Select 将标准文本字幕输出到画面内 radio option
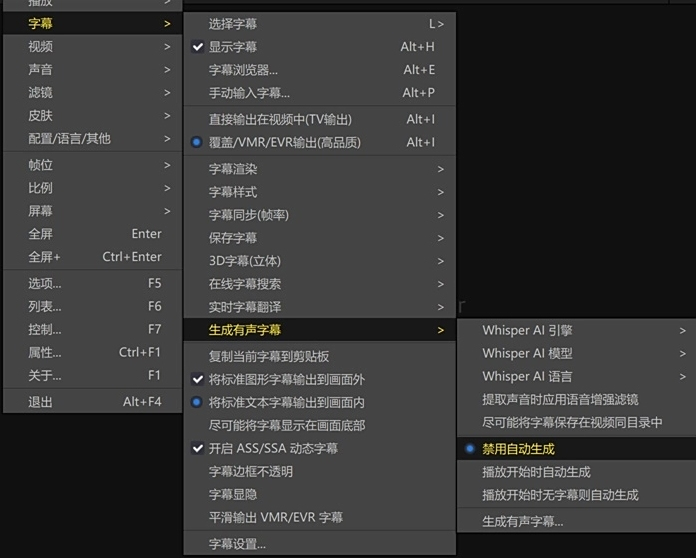The image size is (696, 558). click(286, 402)
